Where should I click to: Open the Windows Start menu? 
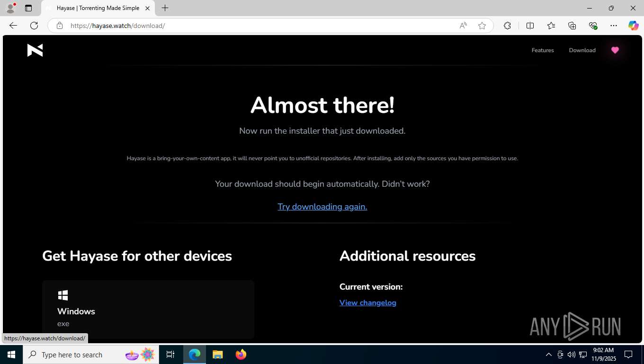pos(11,355)
